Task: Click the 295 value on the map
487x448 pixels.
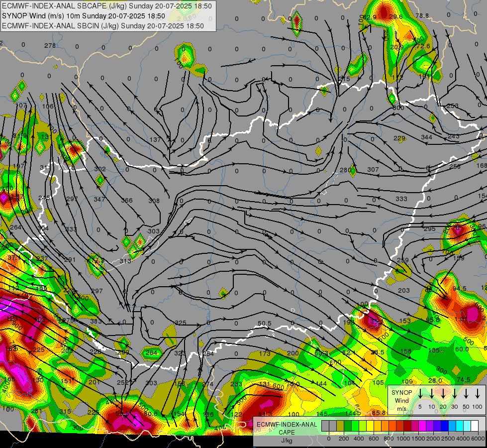Action: [x=429, y=229]
